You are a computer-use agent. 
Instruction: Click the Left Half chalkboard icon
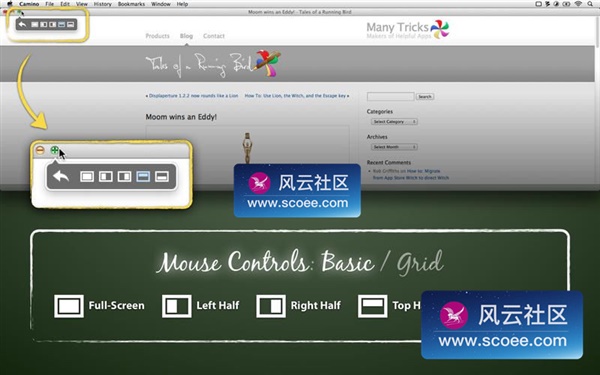tap(177, 306)
